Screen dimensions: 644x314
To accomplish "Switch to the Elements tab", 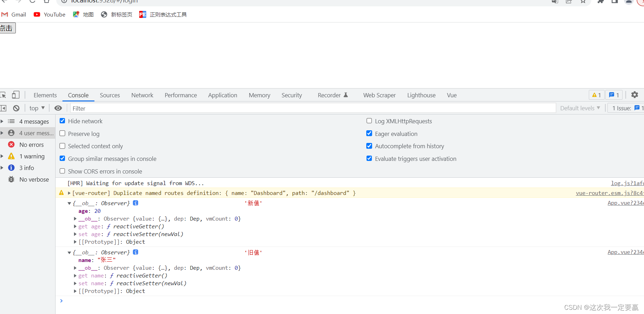I will point(45,95).
